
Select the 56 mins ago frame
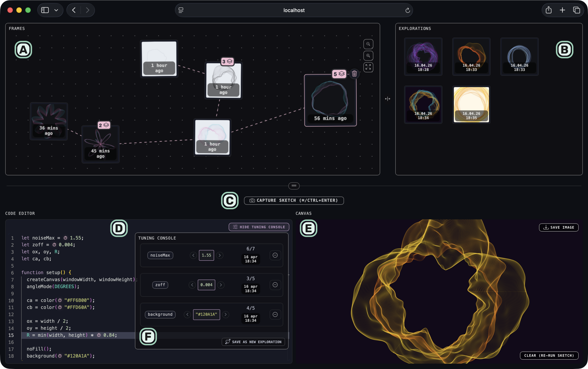pos(330,100)
